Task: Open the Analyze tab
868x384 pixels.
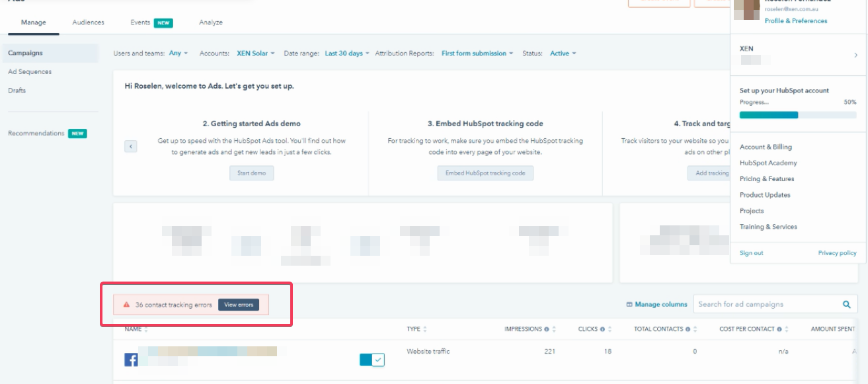Action: tap(211, 22)
